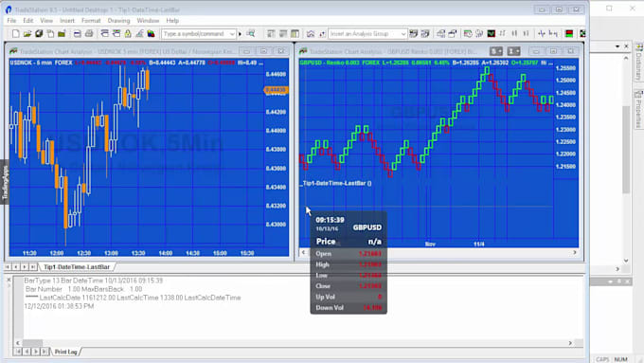Open the Drawing menu
The width and height of the screenshot is (644, 363).
click(118, 21)
